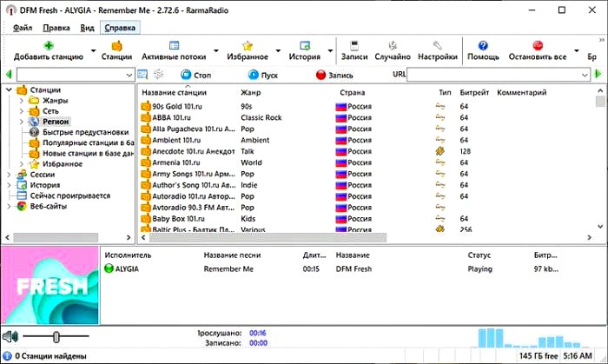Screen dimensions: 608x364
Task: Stop all streams (Остановить все)
Action: pyautogui.click(x=538, y=50)
